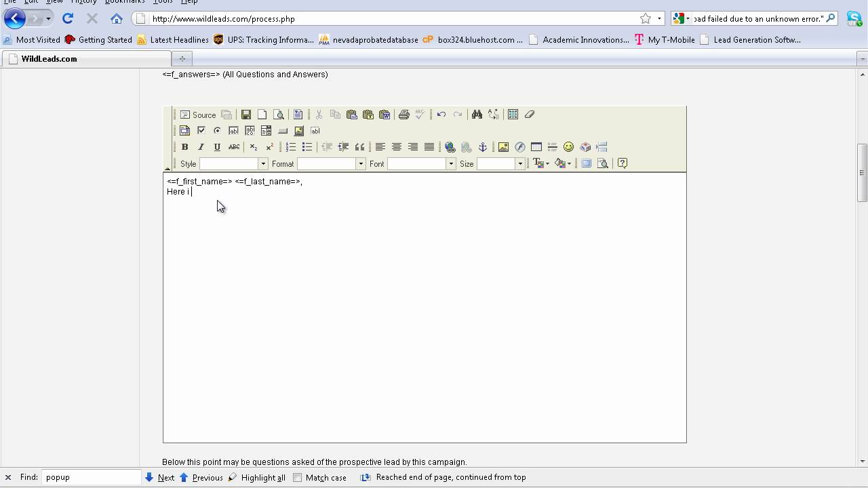The width and height of the screenshot is (868, 488).
Task: Insert a form Button element
Action: pos(283,131)
